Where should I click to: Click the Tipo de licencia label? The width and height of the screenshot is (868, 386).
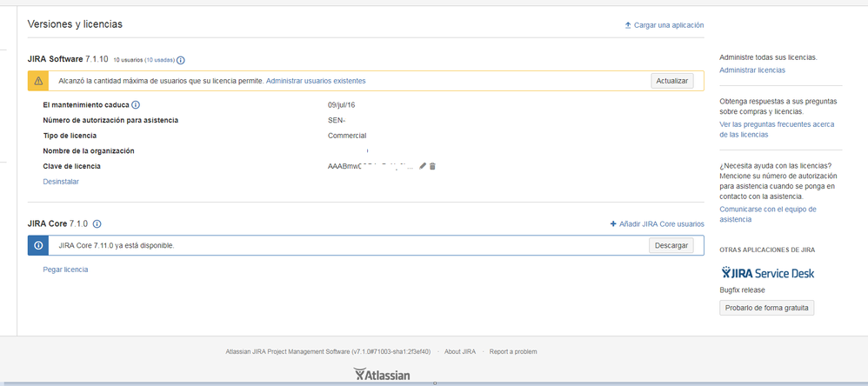(70, 136)
